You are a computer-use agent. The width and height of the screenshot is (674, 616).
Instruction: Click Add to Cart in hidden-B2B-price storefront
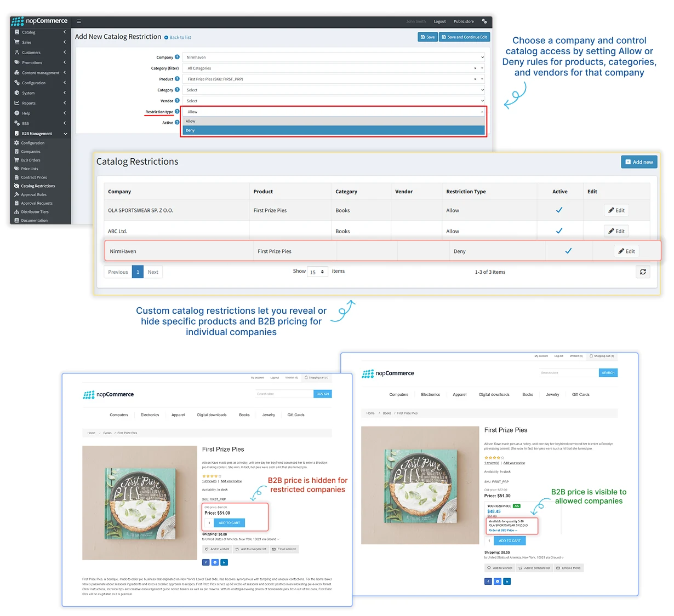point(230,523)
